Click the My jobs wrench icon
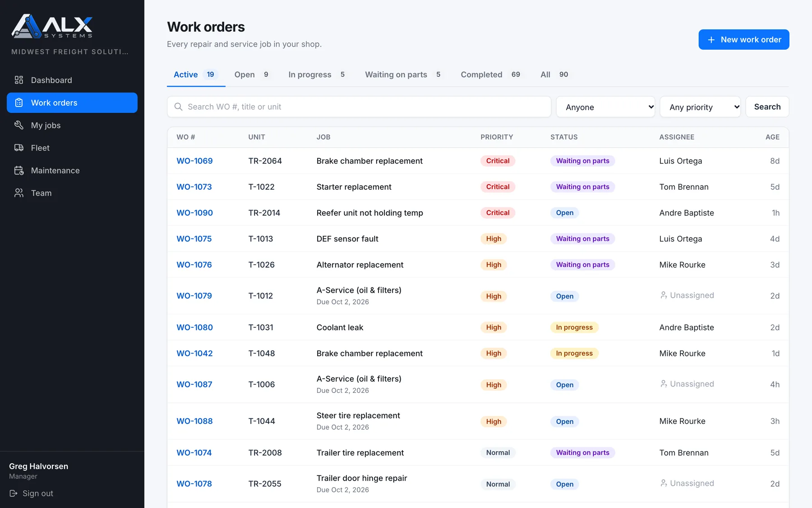812x508 pixels. coord(18,125)
